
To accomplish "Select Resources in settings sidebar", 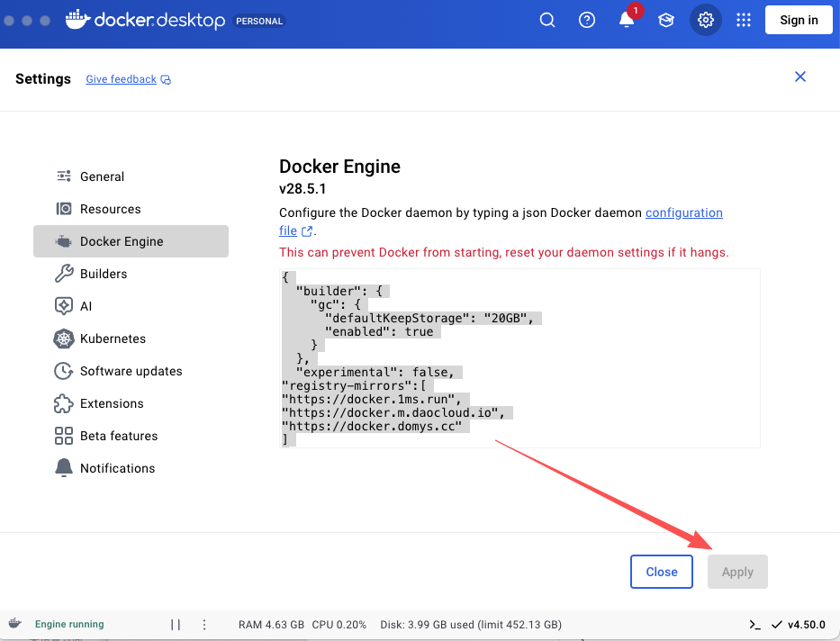I will [131, 209].
